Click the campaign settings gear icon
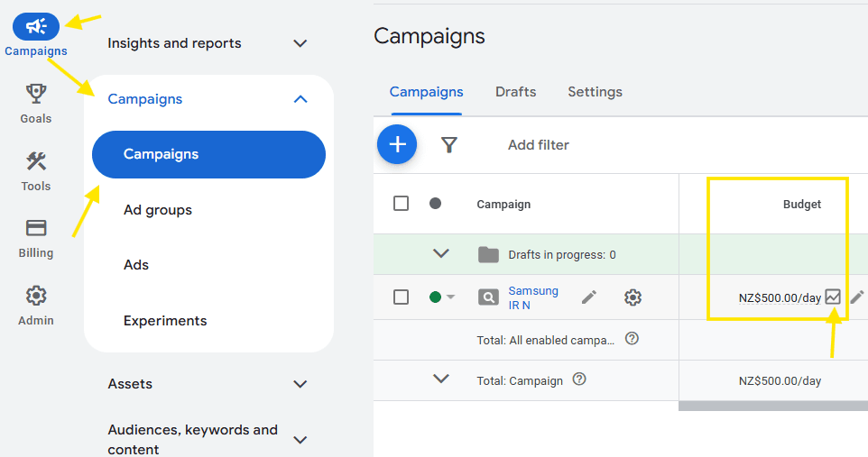The width and height of the screenshot is (868, 457). click(x=633, y=297)
